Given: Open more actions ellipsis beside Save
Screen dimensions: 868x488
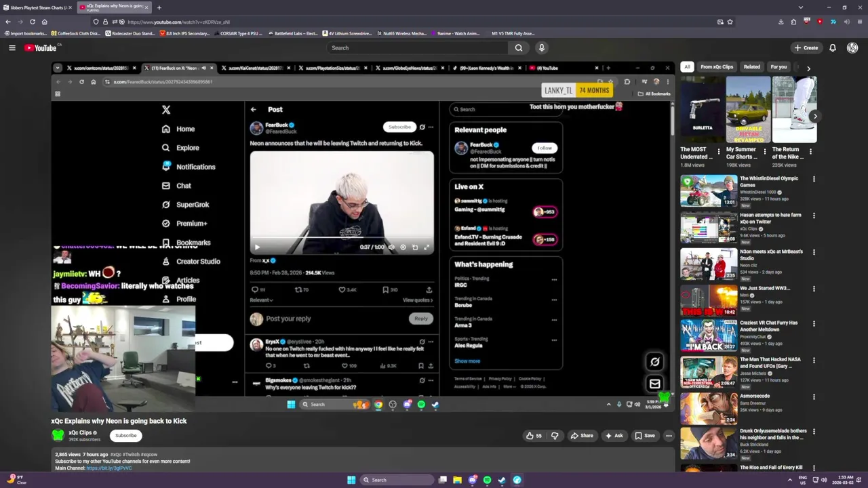Looking at the screenshot, I should 669,436.
